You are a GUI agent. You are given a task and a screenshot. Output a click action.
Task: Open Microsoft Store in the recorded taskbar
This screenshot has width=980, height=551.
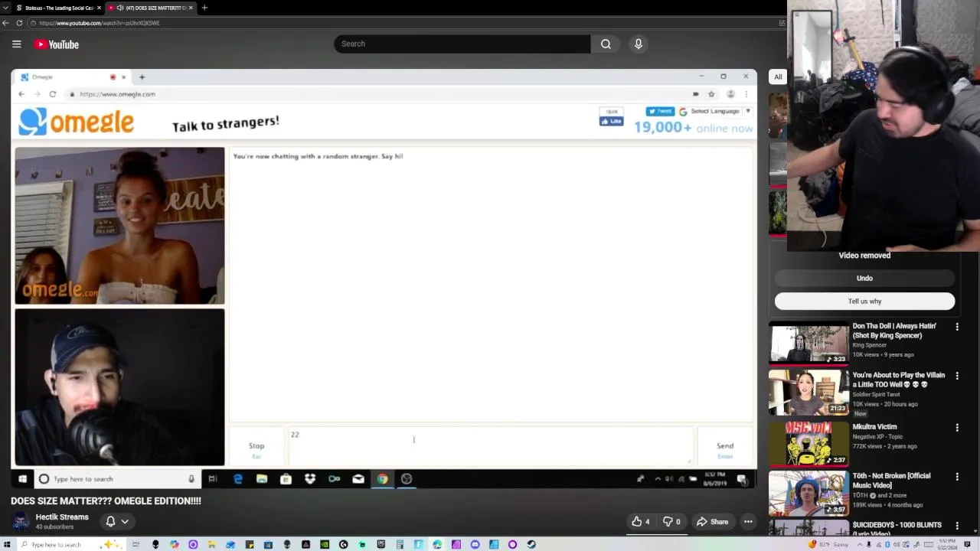286,479
